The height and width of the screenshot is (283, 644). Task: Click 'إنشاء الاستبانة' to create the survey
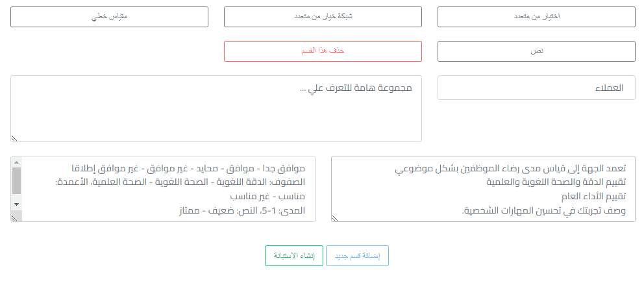[x=294, y=256]
